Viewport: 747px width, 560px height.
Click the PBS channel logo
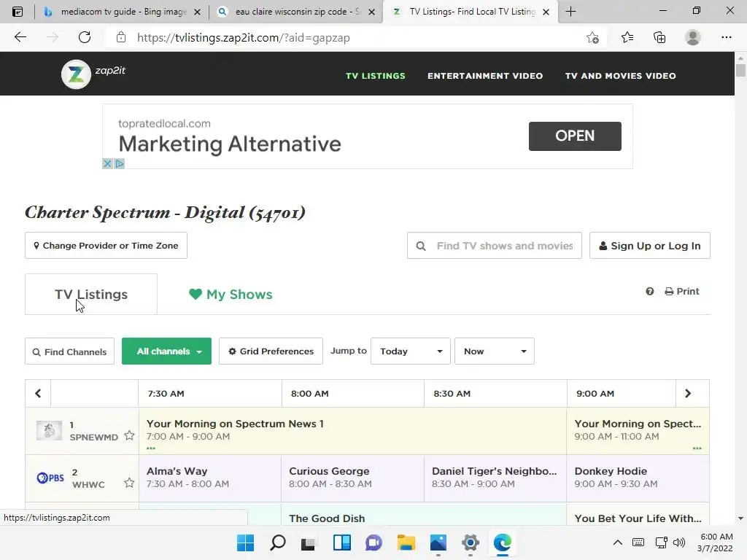pos(50,478)
